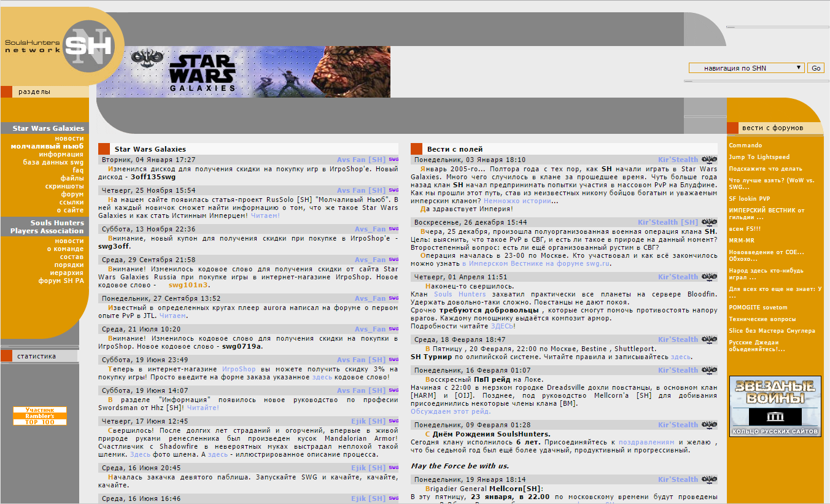
Task: Click SWG icon on 19 Июня 23:49 post
Action: pyautogui.click(x=394, y=360)
